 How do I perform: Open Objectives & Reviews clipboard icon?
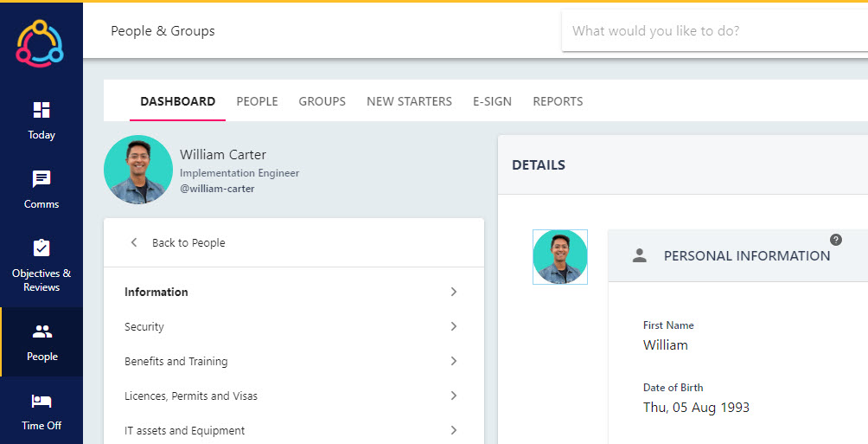(x=41, y=248)
